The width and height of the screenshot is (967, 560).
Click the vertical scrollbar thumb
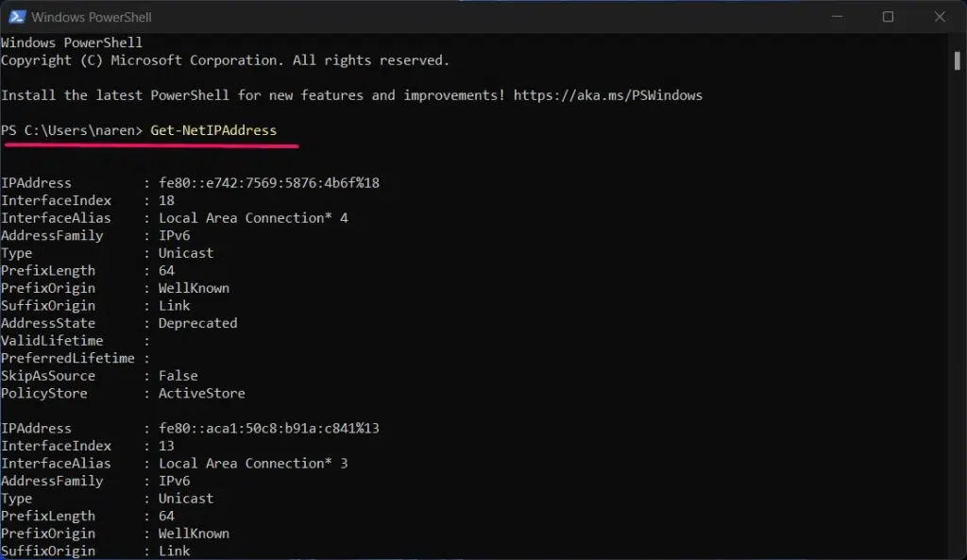[x=958, y=60]
